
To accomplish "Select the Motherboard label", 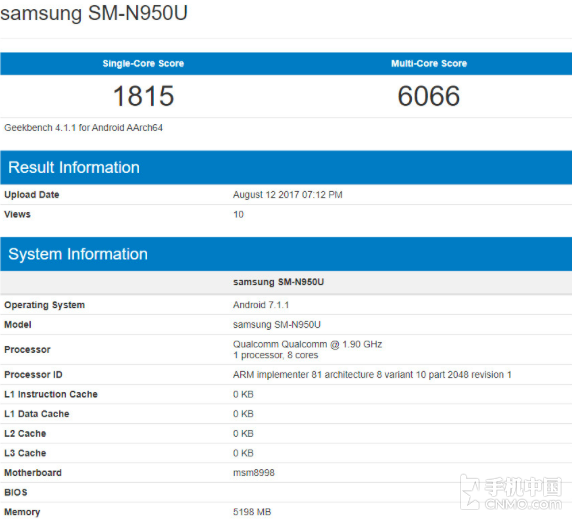I will point(32,473).
